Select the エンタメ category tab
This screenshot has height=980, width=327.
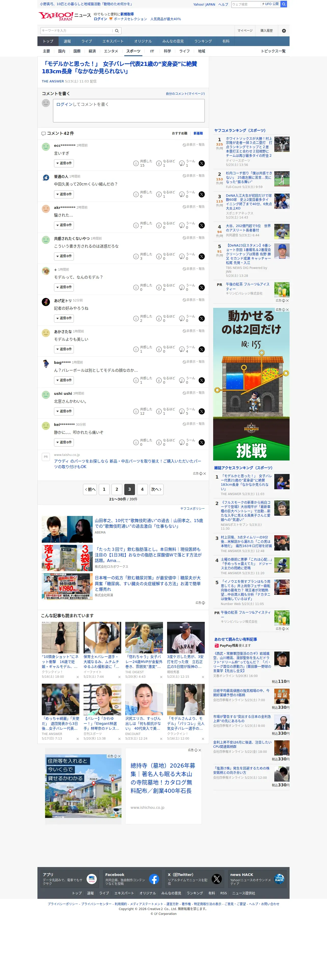pos(111,51)
